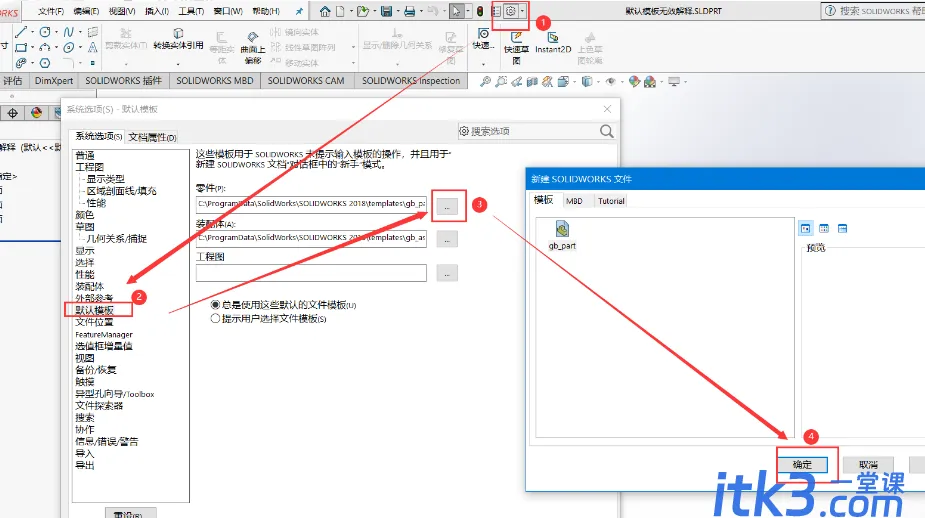Click the Edit Appearance color ball icon

pos(634,81)
